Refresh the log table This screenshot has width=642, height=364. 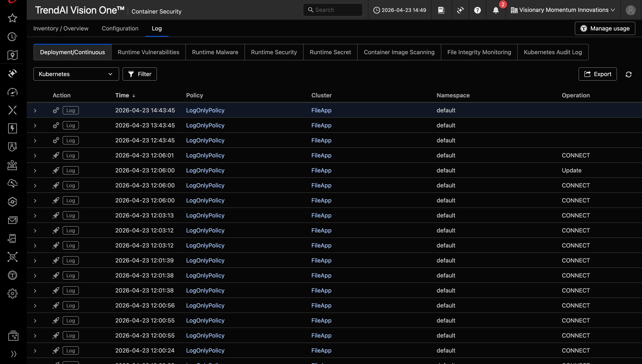pyautogui.click(x=628, y=74)
